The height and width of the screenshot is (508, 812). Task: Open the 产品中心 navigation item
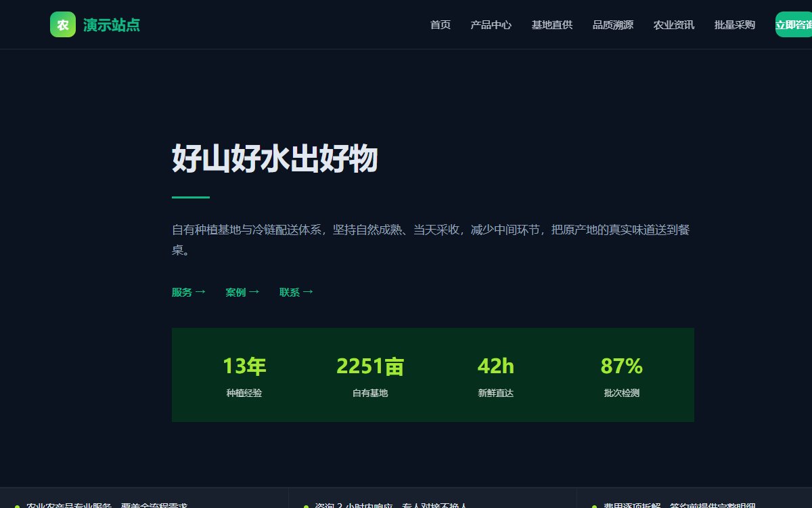click(x=491, y=25)
